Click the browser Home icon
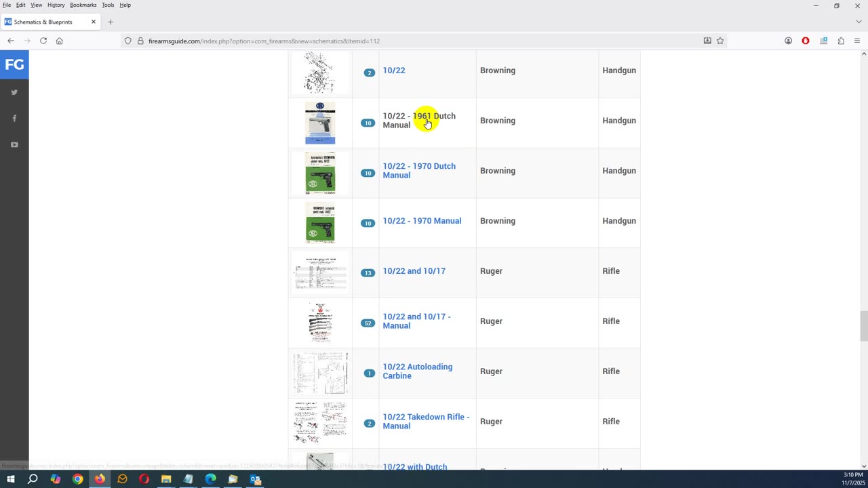The height and width of the screenshot is (488, 868). tap(60, 41)
